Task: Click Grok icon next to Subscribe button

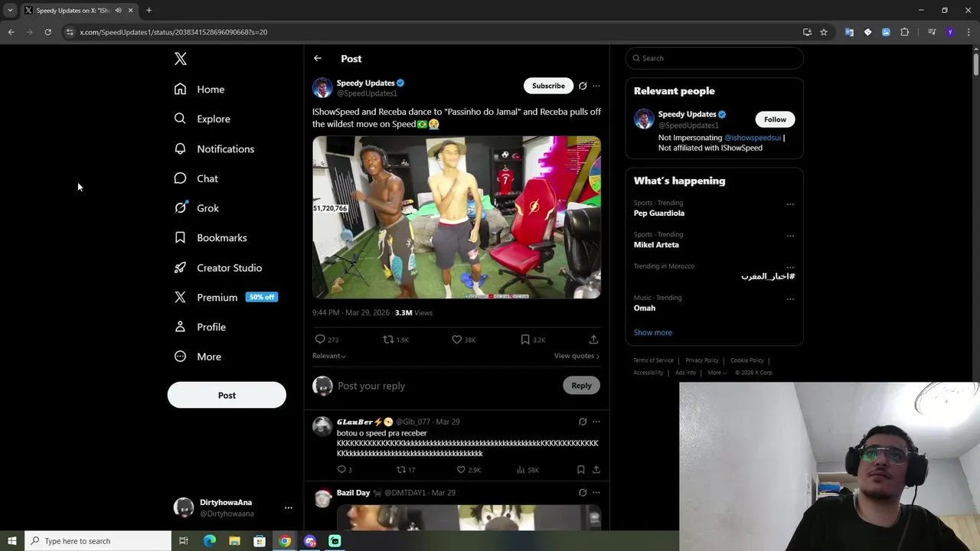Action: (x=583, y=86)
